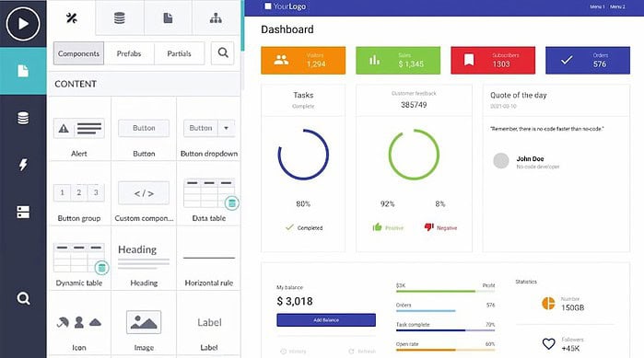The image size is (644, 358).
Task: Open the database section in sidebar
Action: pos(23,118)
